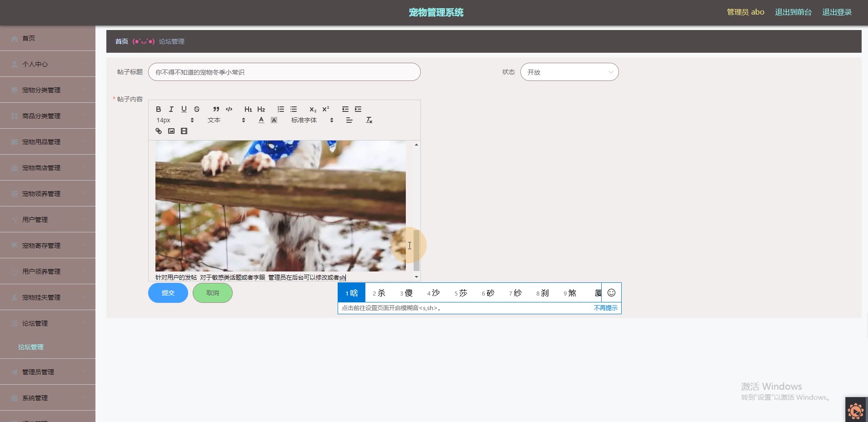Choose IME candidate 2 杀

click(379, 293)
